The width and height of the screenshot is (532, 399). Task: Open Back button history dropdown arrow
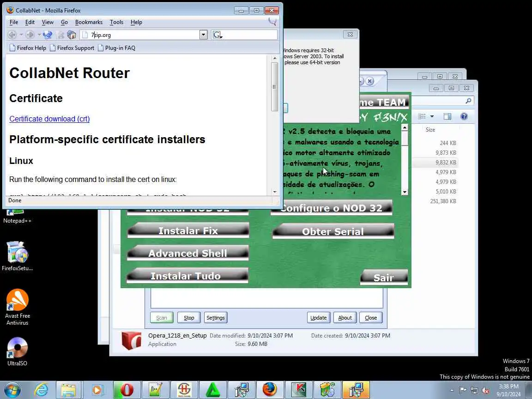(21, 35)
